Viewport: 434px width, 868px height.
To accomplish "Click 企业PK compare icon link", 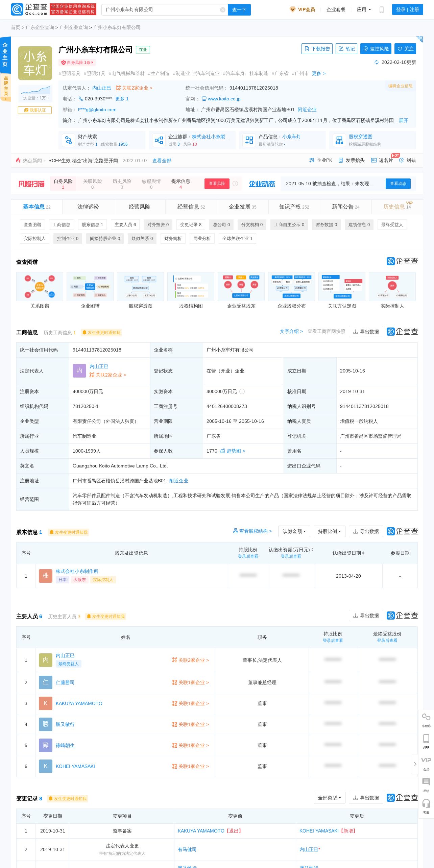I will pyautogui.click(x=321, y=160).
